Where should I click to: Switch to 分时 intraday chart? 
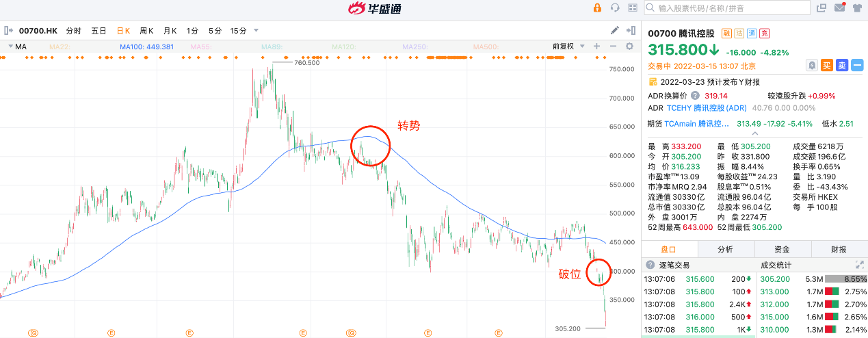click(x=73, y=31)
